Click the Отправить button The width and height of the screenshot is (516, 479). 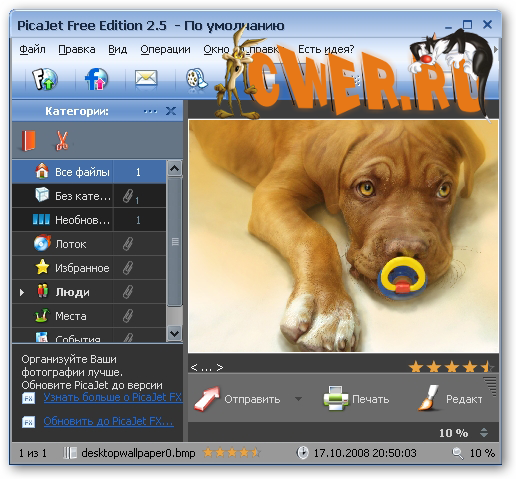[238, 399]
